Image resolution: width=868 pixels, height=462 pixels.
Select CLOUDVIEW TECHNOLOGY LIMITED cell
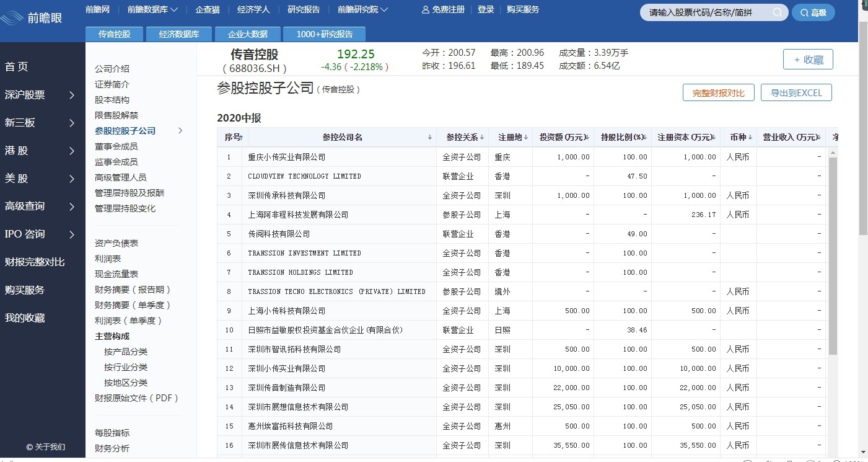point(304,176)
